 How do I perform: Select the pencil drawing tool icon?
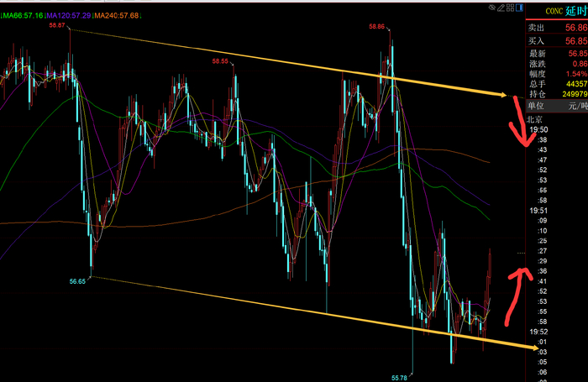pos(501,8)
